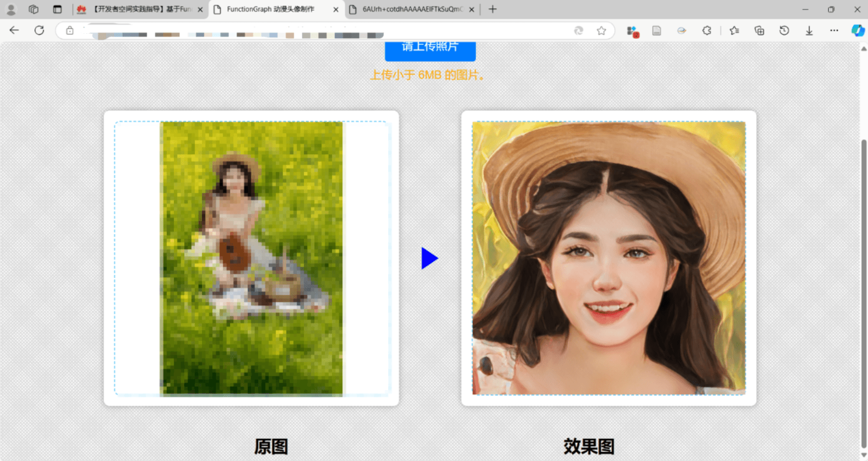Open the browser profile icon

(11, 9)
